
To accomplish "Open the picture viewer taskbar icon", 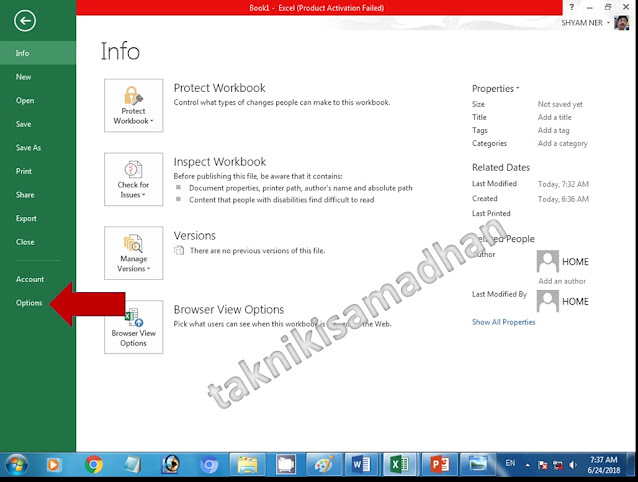I will 478,465.
